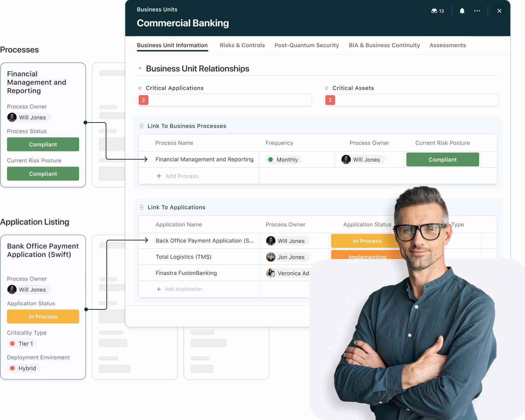525x420 pixels.
Task: Click Jon Jones owner chip
Action: point(288,257)
